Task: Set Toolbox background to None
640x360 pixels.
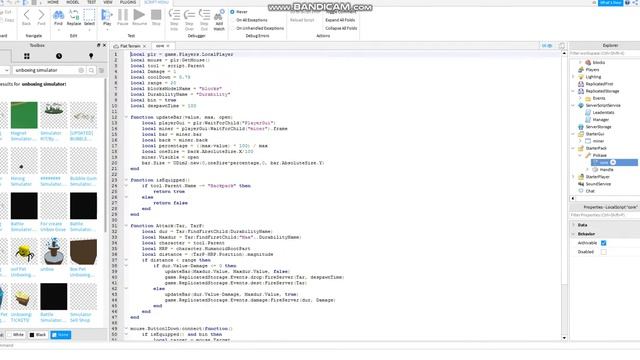Action: point(60,335)
